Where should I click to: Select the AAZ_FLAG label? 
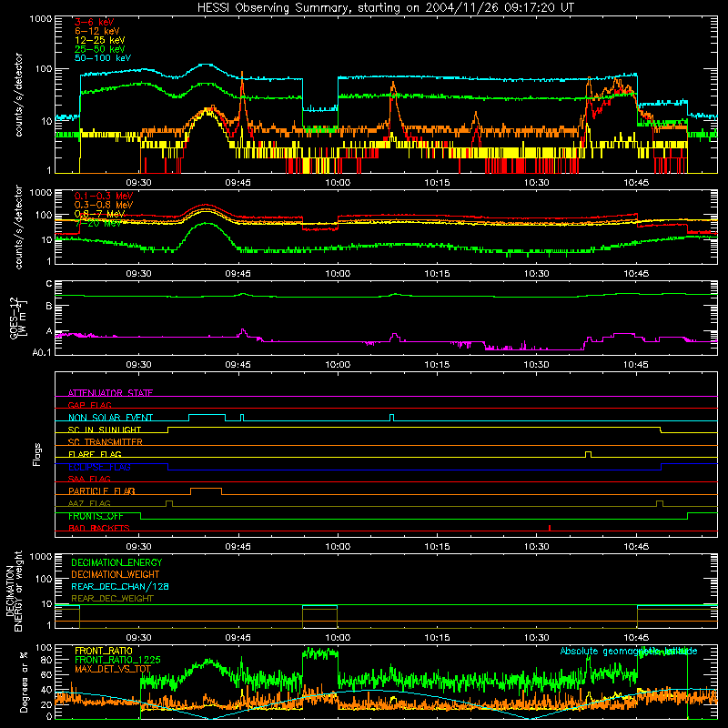(x=89, y=503)
